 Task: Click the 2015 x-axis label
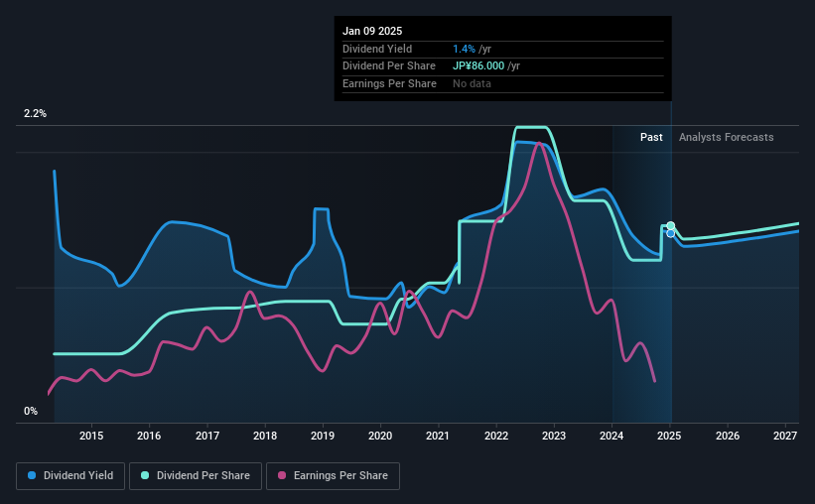click(91, 436)
